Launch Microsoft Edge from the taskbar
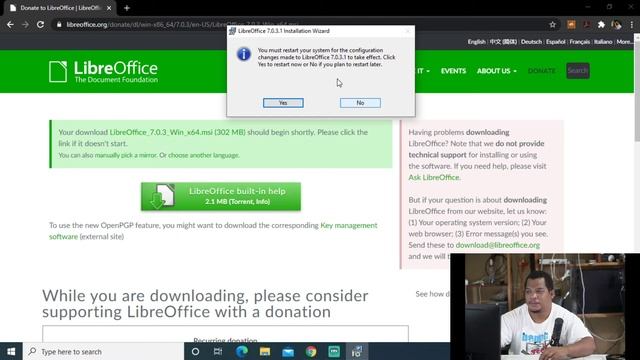 (x=241, y=351)
